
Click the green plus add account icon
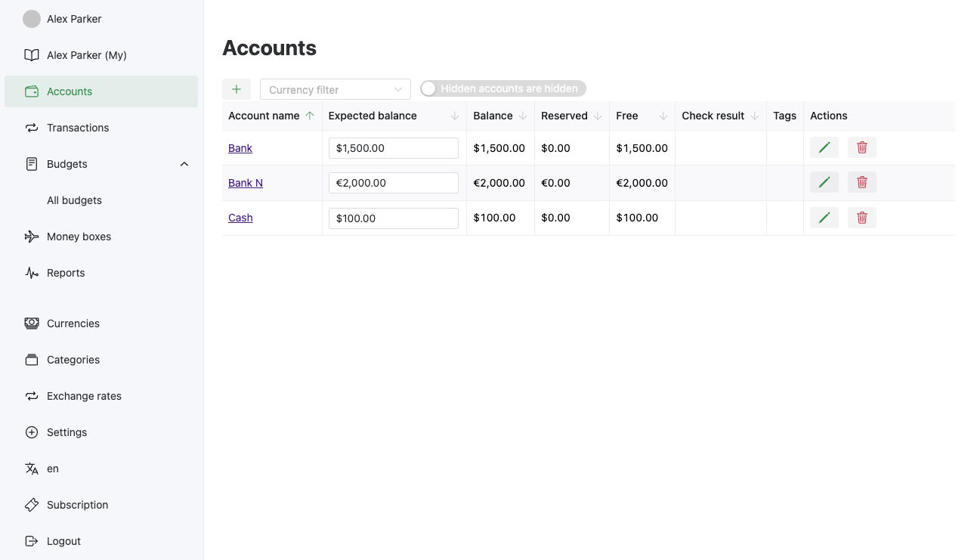coord(237,89)
